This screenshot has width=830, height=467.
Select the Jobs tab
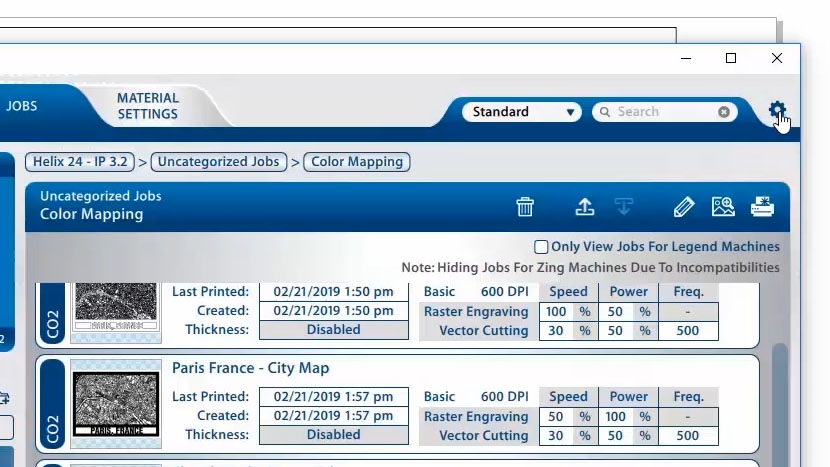click(x=22, y=106)
